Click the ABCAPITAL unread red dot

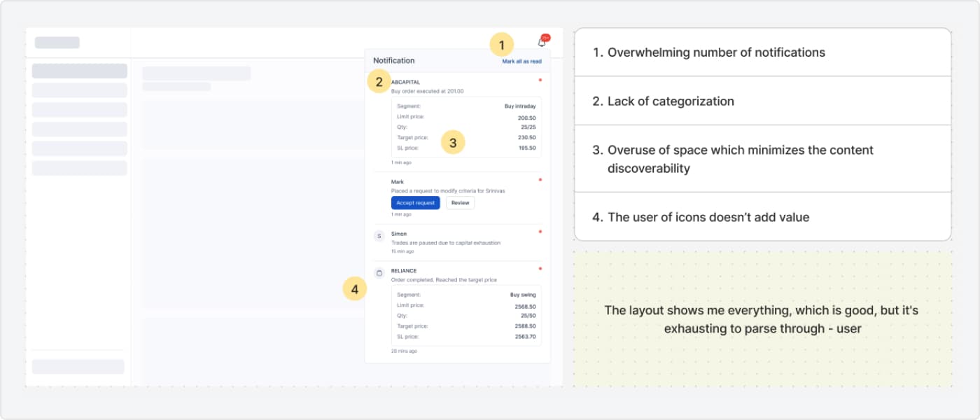tap(540, 80)
